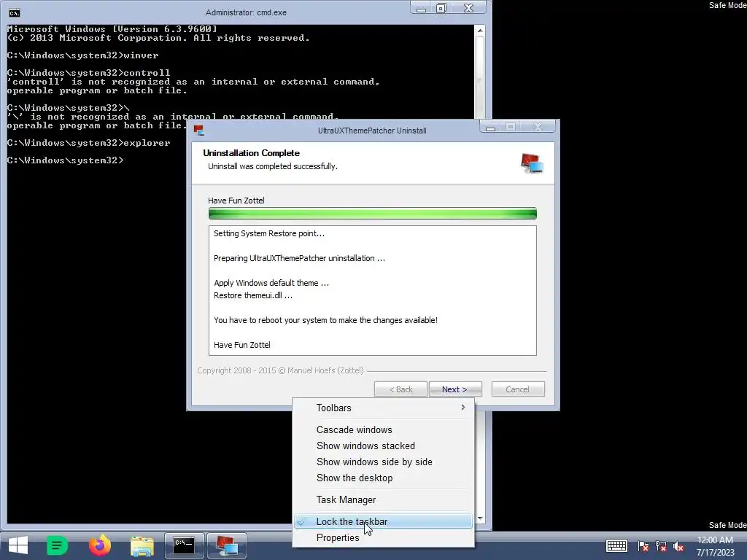Click the disabled < Back button
This screenshot has width=747, height=560.
[400, 389]
